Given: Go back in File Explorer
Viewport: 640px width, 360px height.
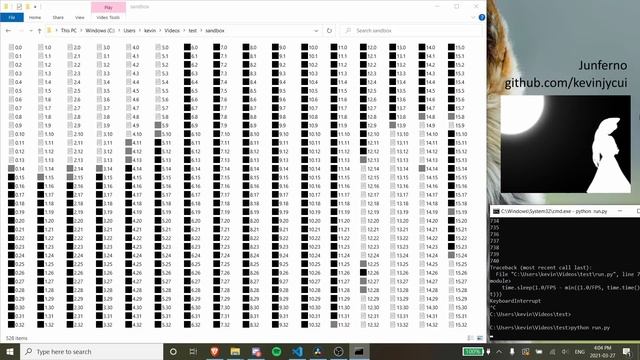Looking at the screenshot, I should (9, 31).
